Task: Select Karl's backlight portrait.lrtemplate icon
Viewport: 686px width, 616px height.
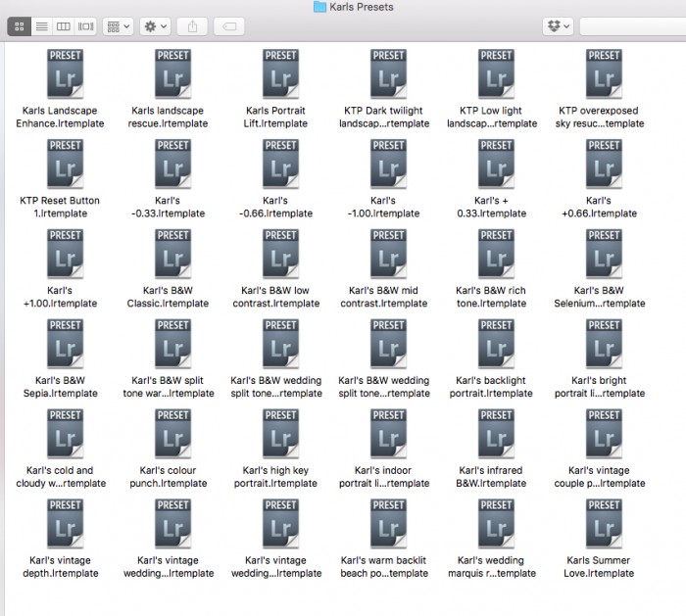Action: tap(496, 344)
